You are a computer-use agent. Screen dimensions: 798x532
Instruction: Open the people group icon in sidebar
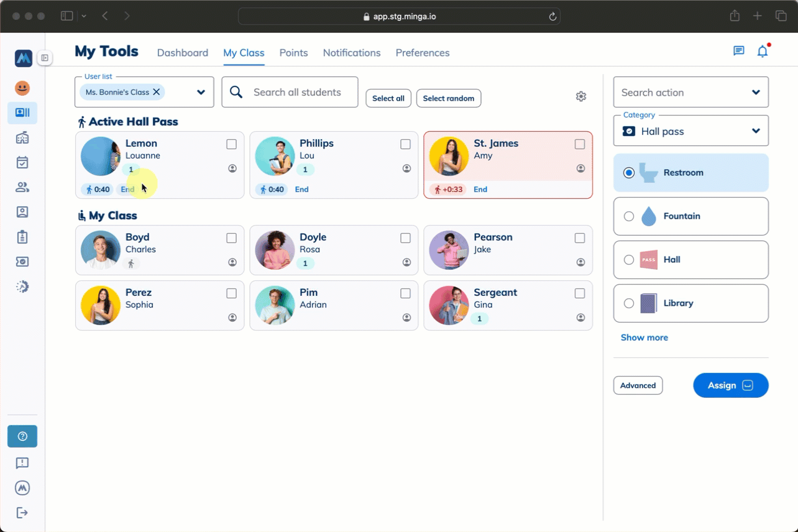click(22, 187)
